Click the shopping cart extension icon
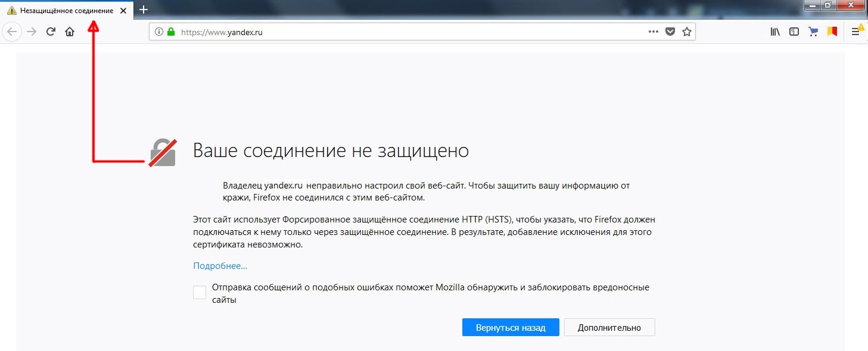This screenshot has height=351, width=868. 813,32
